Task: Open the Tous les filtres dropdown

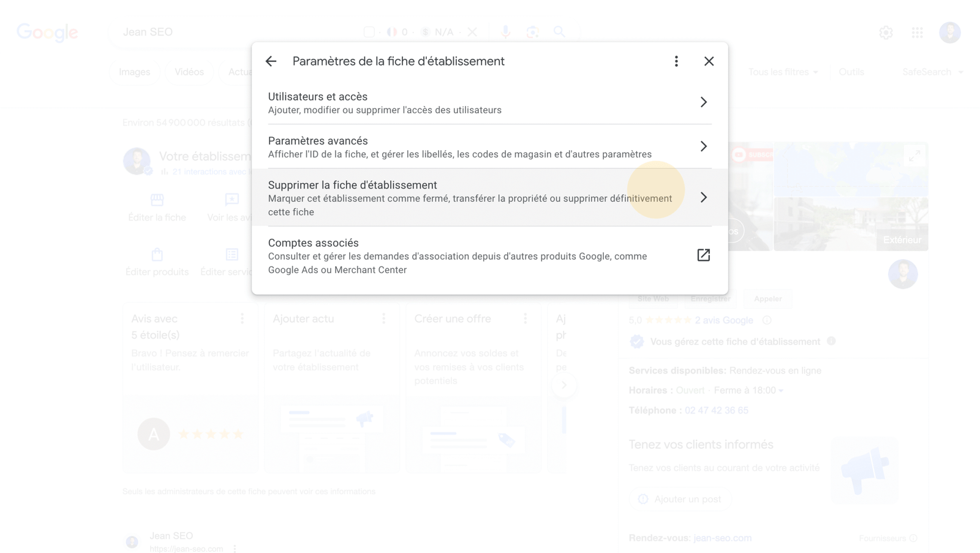Action: [783, 72]
